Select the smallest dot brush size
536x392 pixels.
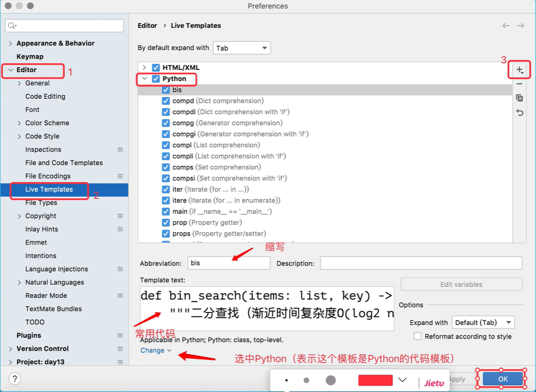(287, 381)
